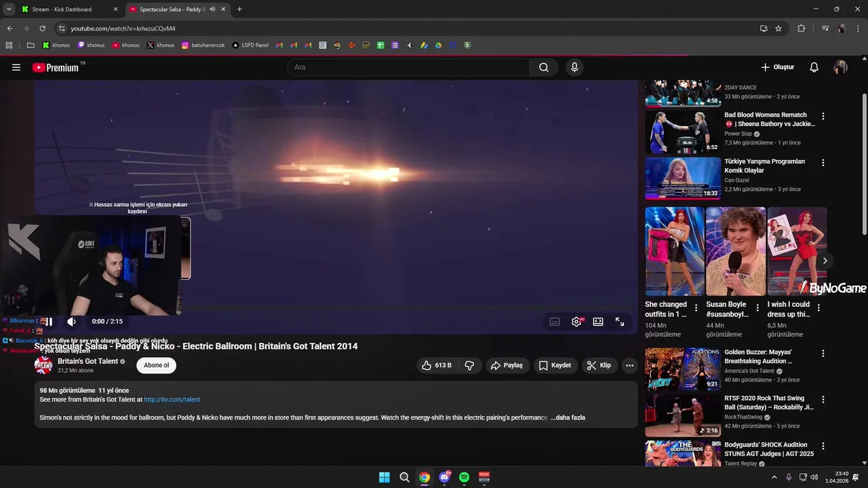This screenshot has height=488, width=868.
Task: Click the Oluştur create button
Action: [x=777, y=67]
